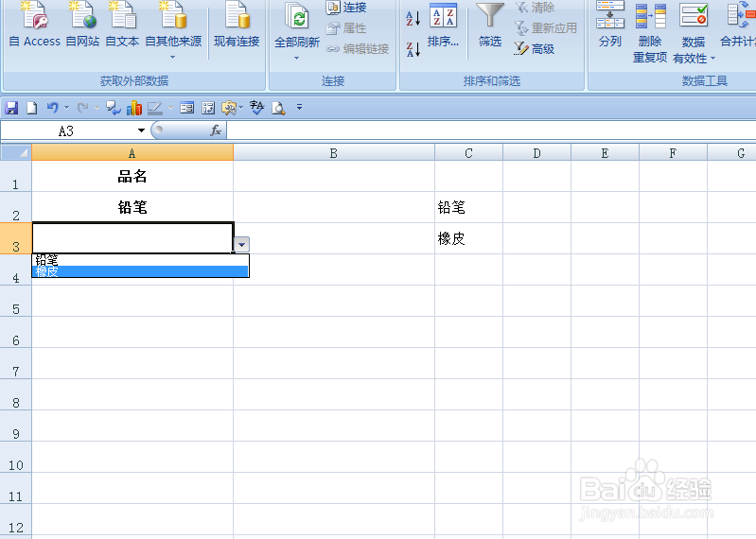
Task: Click the Select All corner button
Action: 16,152
